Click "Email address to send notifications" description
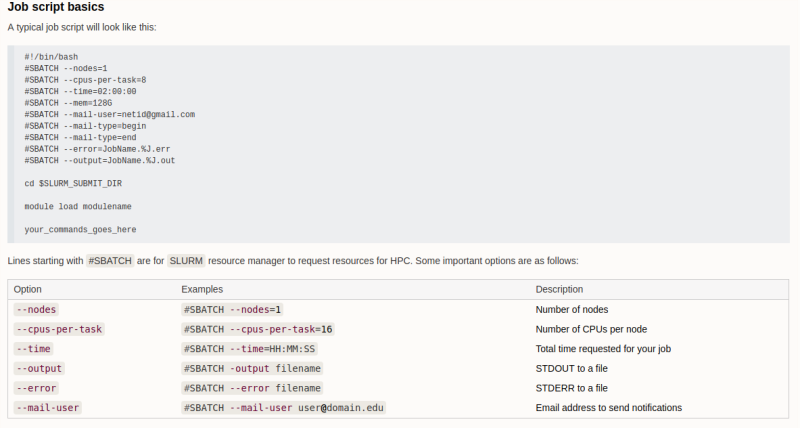The height and width of the screenshot is (428, 800). coord(609,408)
